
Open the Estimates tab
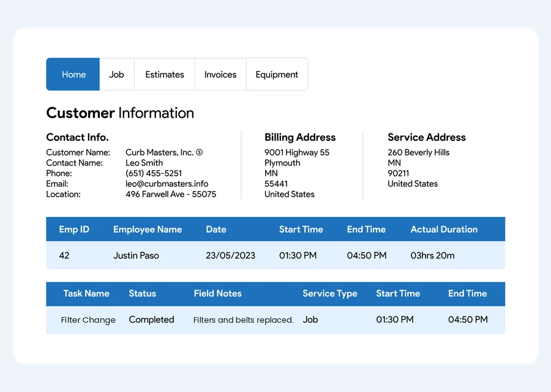tap(165, 74)
